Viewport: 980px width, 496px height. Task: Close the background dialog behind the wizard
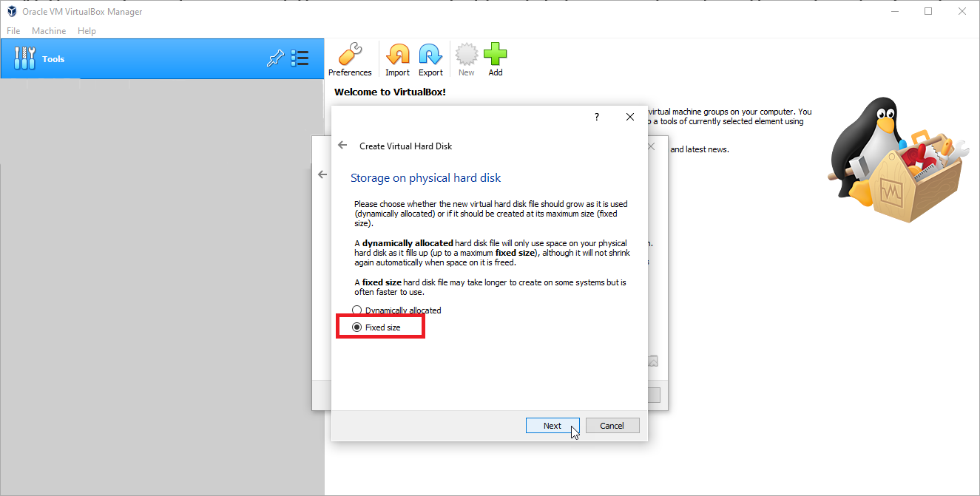651,147
